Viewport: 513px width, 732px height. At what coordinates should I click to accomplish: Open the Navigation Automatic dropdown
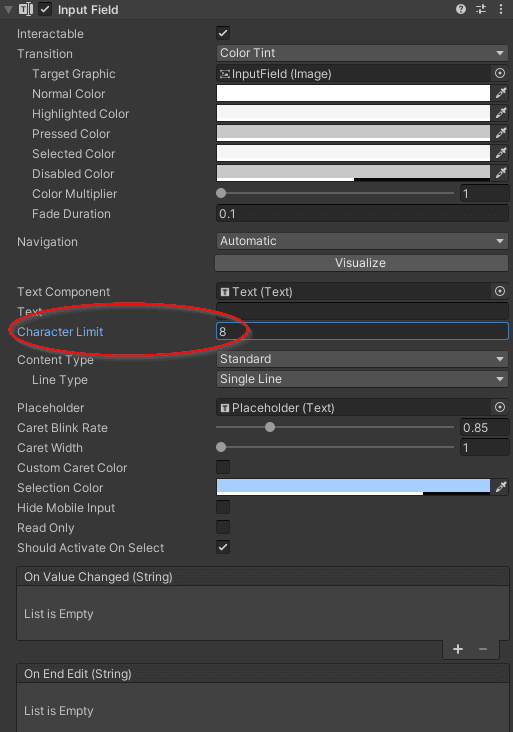coord(362,241)
